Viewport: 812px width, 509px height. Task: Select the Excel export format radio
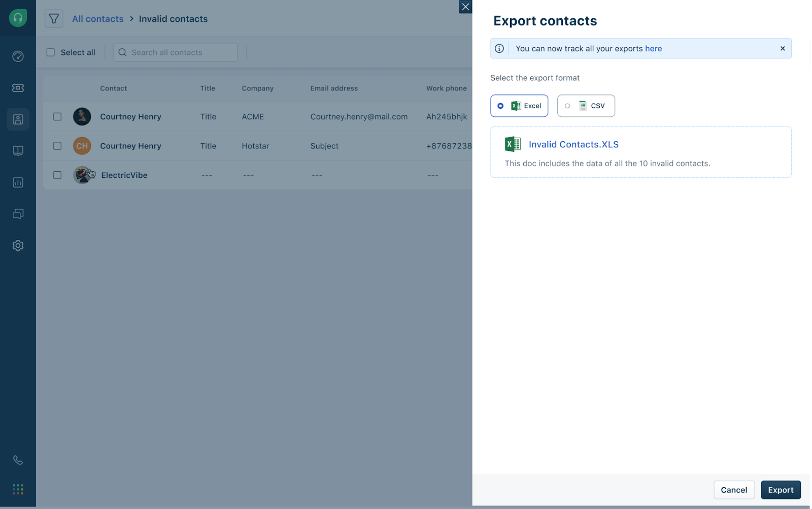pos(500,106)
